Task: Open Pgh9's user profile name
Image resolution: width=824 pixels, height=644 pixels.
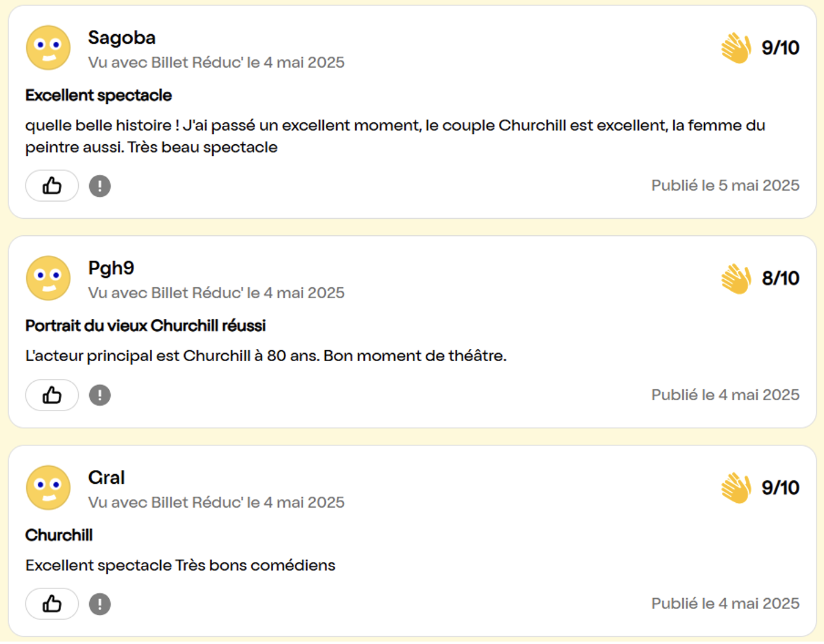Action: coord(111,268)
